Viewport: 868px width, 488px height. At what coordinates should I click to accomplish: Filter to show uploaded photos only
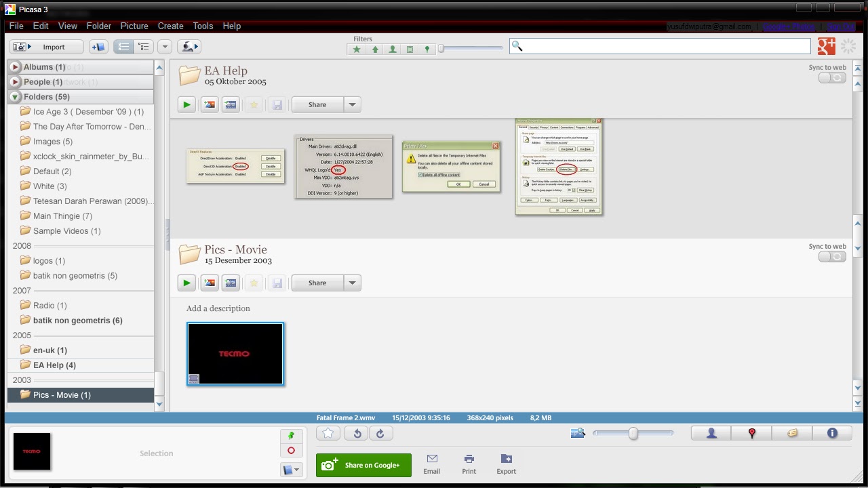[x=374, y=49]
